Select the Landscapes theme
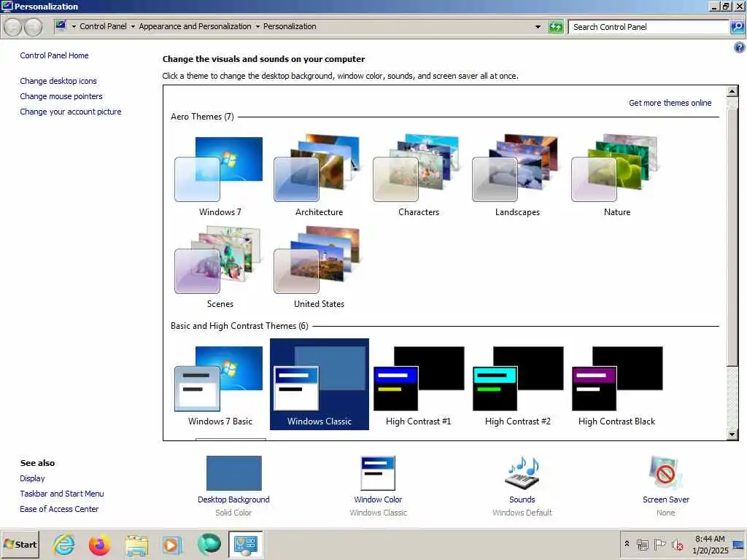747x560 pixels. pos(517,175)
